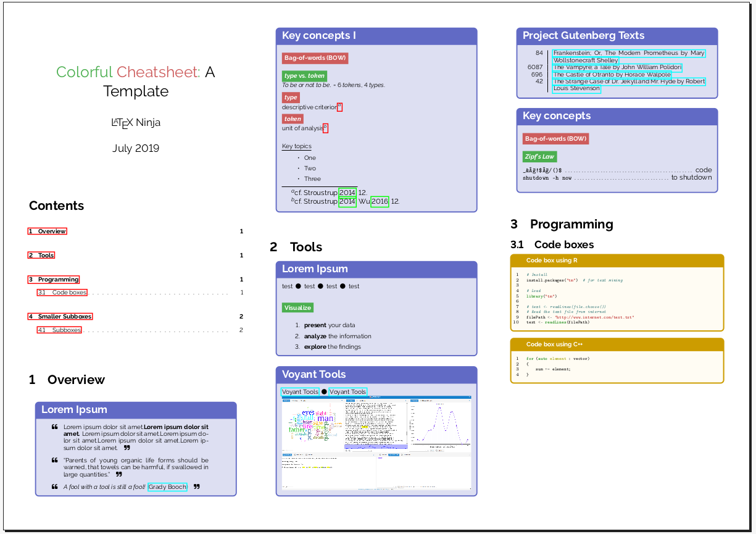
Task: Click the '1 Overview' section heading
Action: tap(67, 380)
